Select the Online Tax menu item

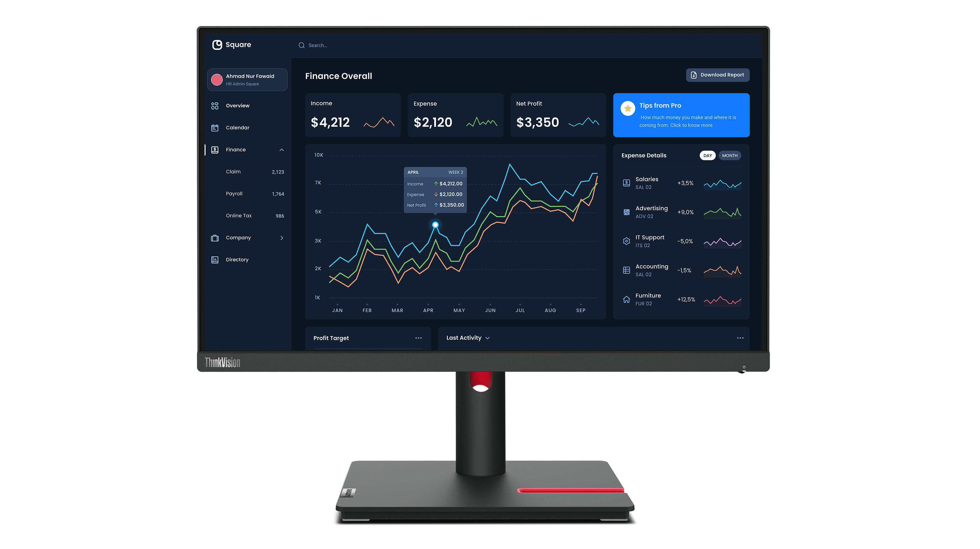point(240,215)
